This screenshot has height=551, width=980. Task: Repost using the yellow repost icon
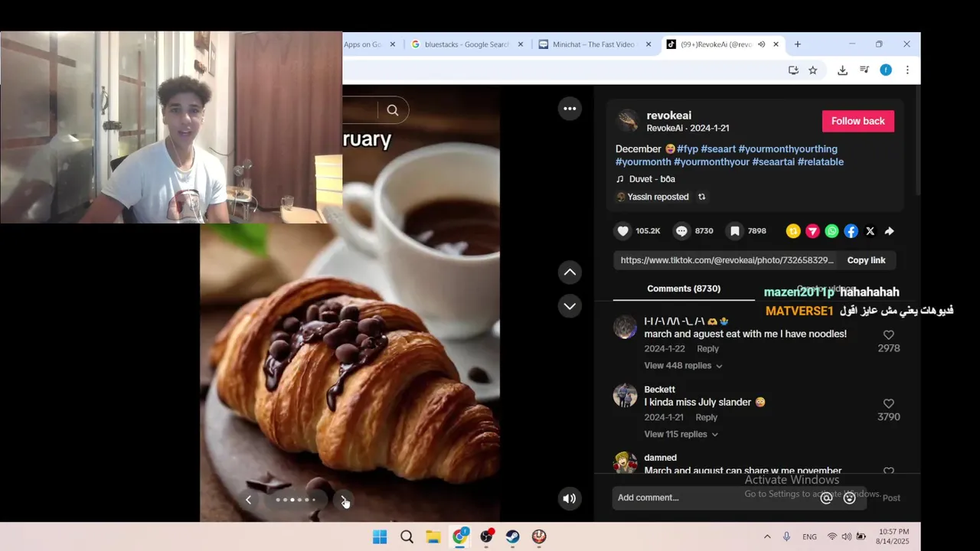tap(793, 231)
